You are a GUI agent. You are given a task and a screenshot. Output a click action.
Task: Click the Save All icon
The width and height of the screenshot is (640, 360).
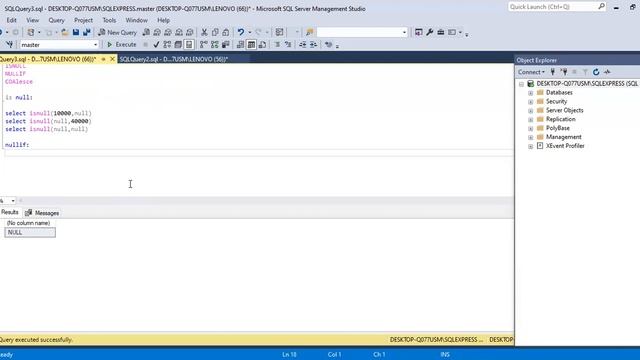click(x=87, y=32)
